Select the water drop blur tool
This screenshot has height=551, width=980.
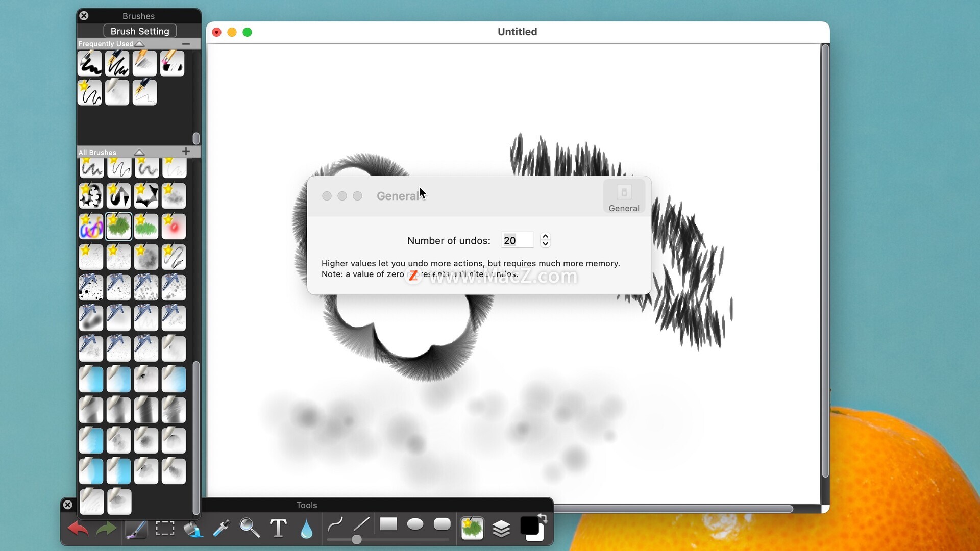point(306,529)
